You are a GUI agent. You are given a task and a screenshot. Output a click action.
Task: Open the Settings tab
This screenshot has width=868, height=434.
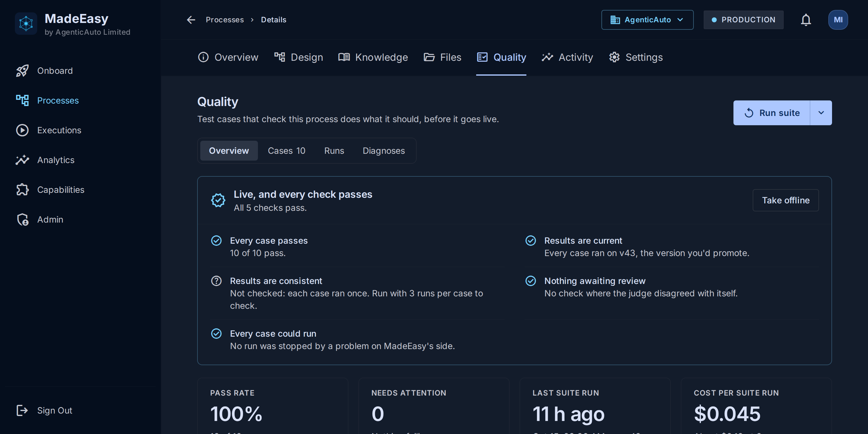tap(636, 57)
